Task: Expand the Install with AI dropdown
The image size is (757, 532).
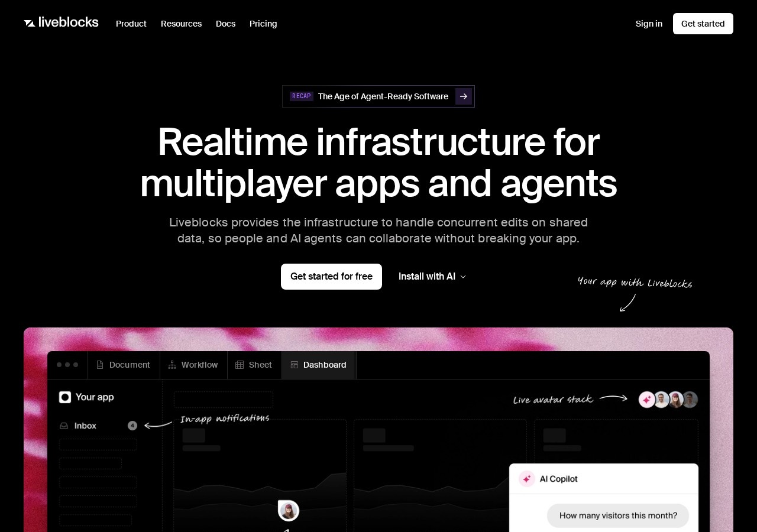Action: (432, 277)
